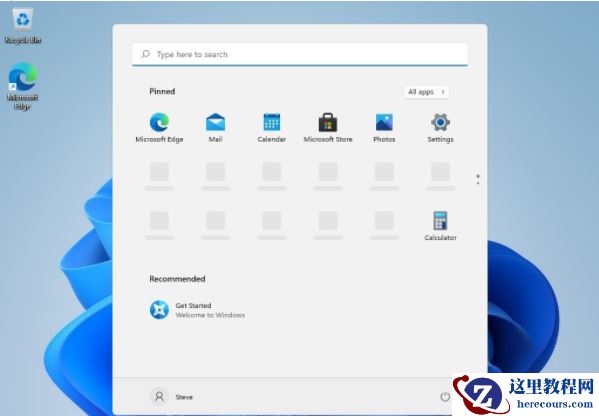Launch the Photos app
The image size is (599, 416).
tap(384, 128)
